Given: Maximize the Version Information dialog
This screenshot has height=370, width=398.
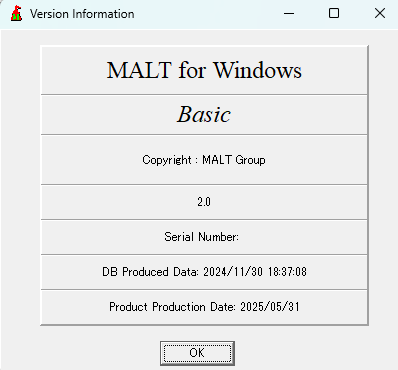Looking at the screenshot, I should click(x=334, y=14).
